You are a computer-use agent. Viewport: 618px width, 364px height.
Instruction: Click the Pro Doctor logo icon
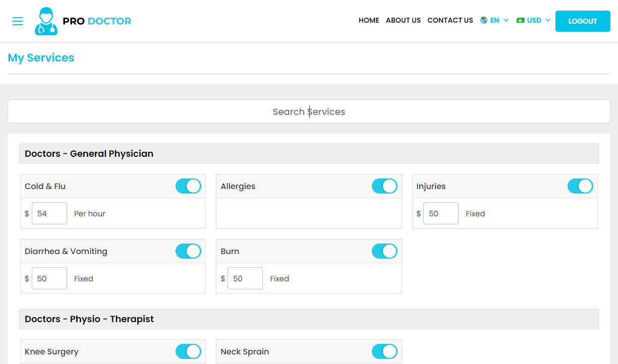(x=46, y=21)
